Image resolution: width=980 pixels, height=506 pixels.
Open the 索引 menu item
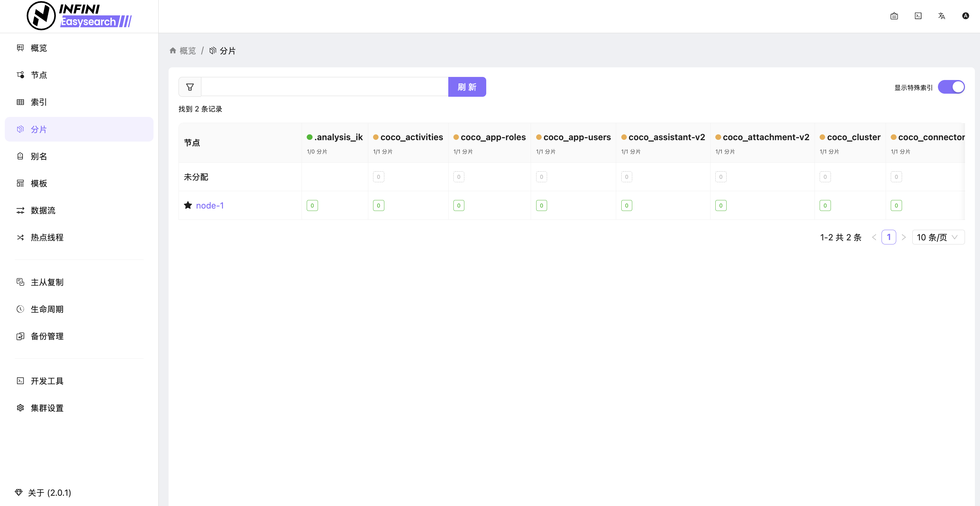tap(39, 102)
